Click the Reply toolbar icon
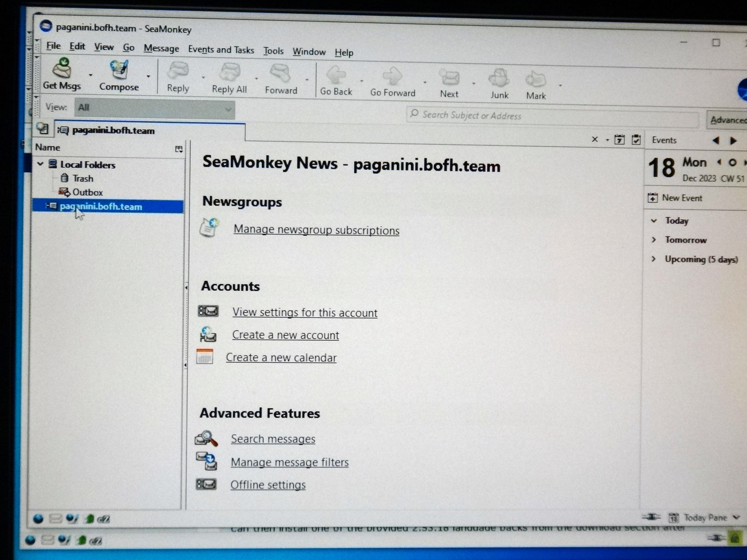The width and height of the screenshot is (747, 560). 178,77
